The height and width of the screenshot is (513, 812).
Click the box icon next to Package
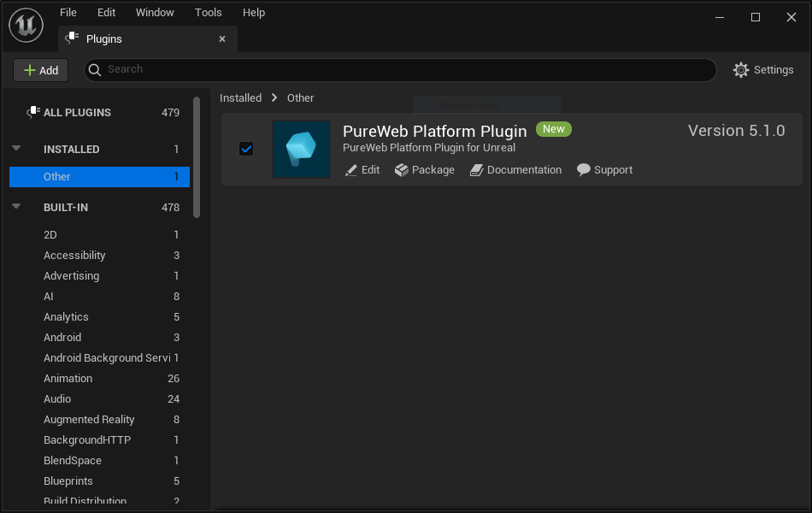point(402,170)
